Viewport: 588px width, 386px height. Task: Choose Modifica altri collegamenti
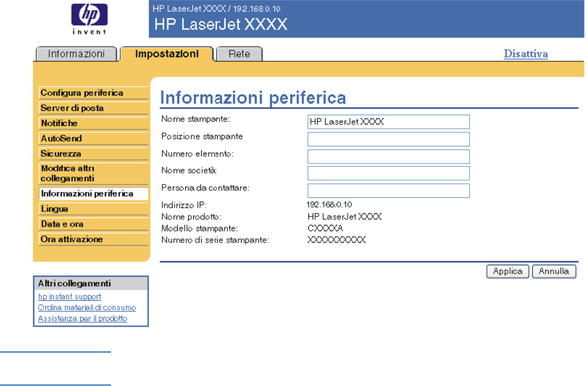tap(93, 173)
